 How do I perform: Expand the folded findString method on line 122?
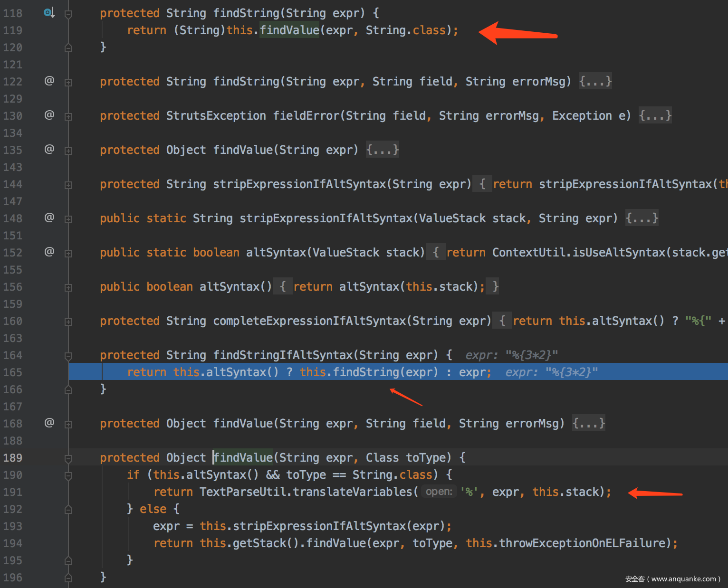coord(68,82)
